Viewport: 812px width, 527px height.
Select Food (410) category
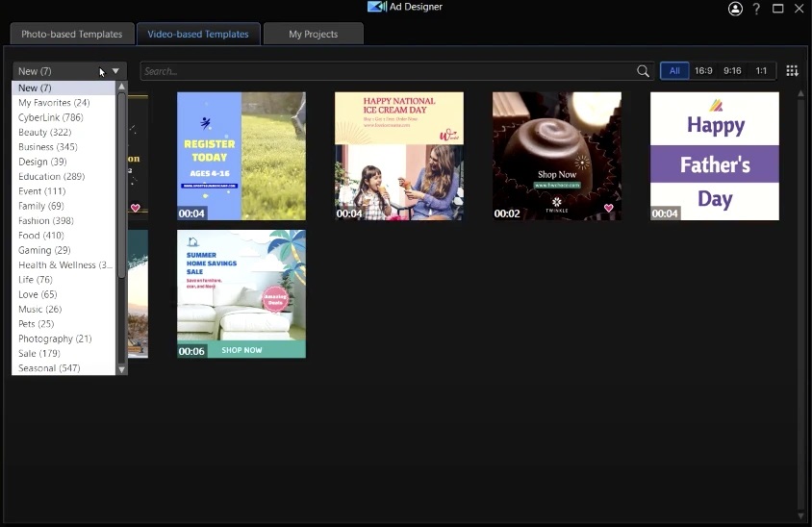pos(63,236)
